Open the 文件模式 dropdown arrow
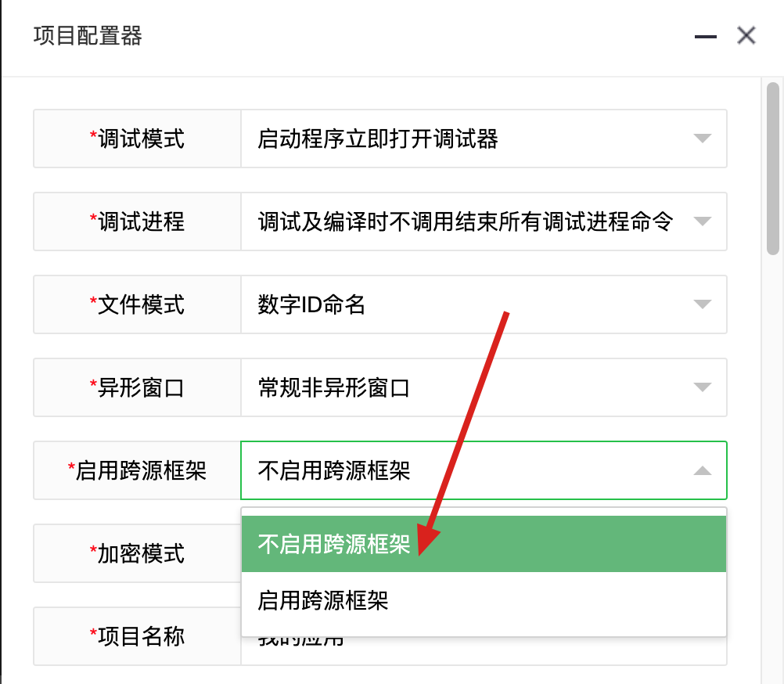This screenshot has width=784, height=684. [703, 304]
